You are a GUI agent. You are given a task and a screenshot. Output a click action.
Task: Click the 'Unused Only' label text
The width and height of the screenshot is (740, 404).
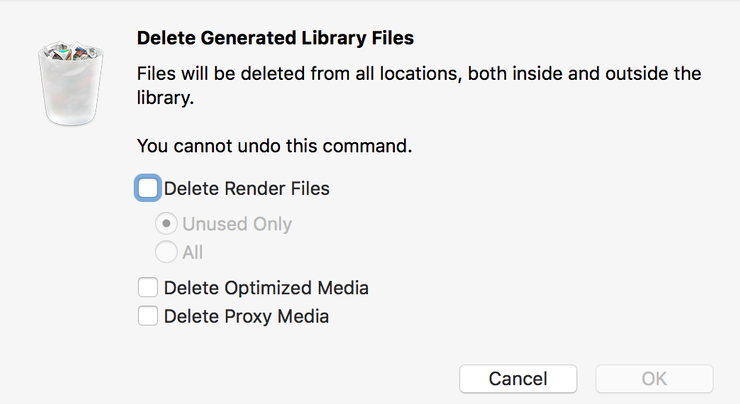237,224
